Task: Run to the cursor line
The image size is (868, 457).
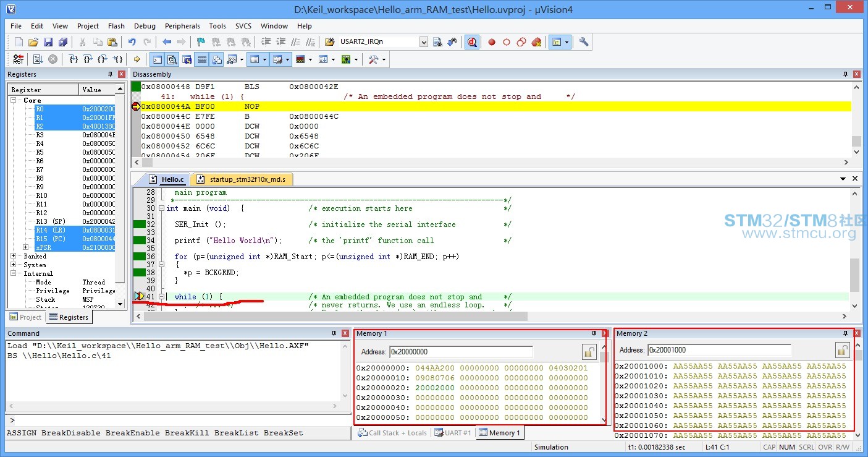Action: [119, 59]
